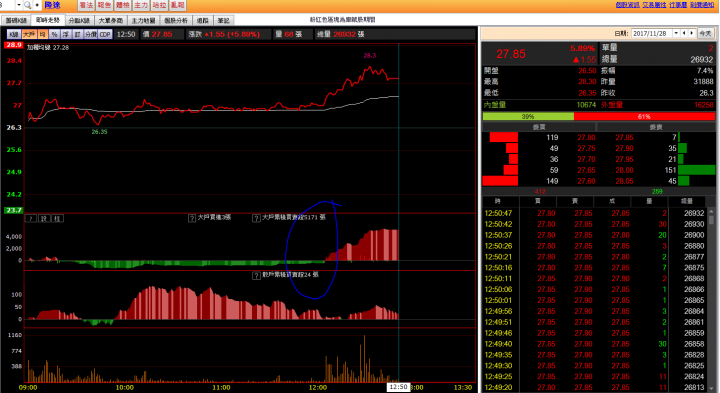Click the 委買 column header

(x=539, y=127)
